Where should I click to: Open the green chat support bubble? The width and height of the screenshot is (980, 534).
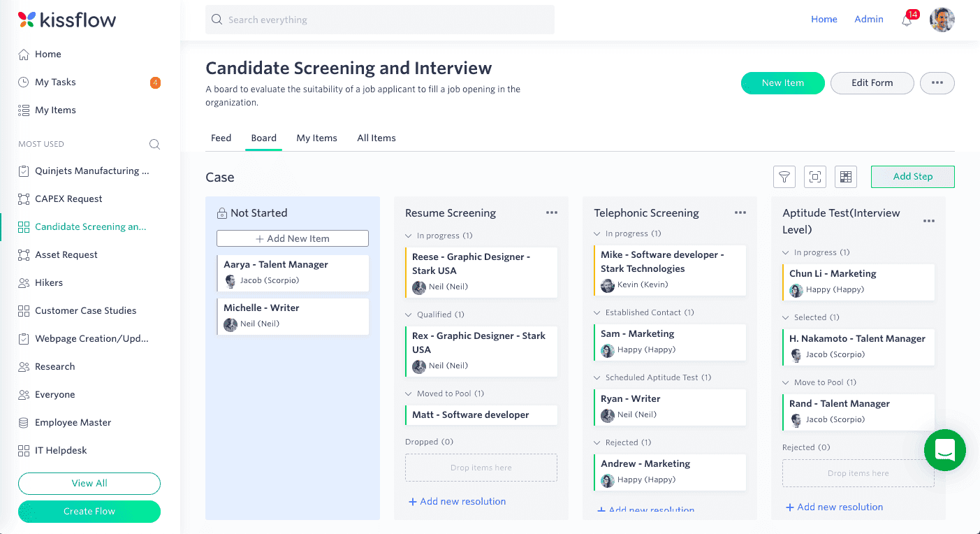[x=944, y=449]
